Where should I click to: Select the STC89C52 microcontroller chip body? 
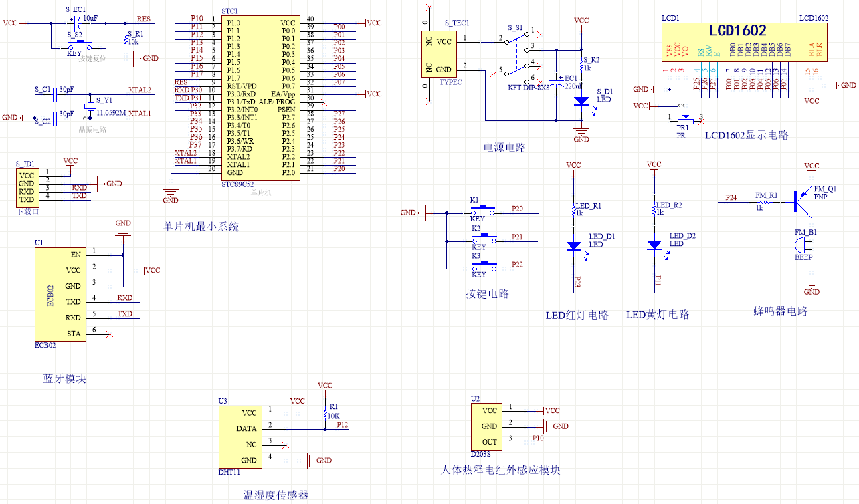[x=260, y=98]
